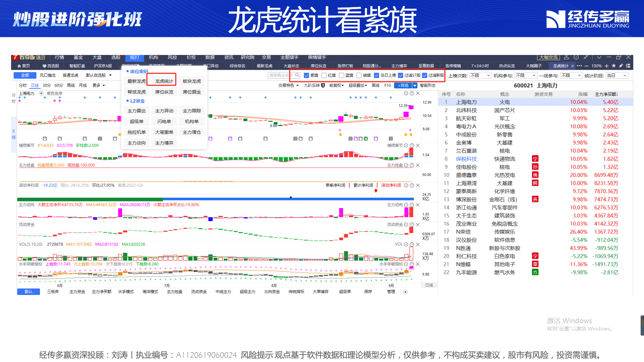Image resolution: width=644 pixels, height=362 pixels.
Task: Close the 水手突破指标 panel
Action: tap(418, 264)
